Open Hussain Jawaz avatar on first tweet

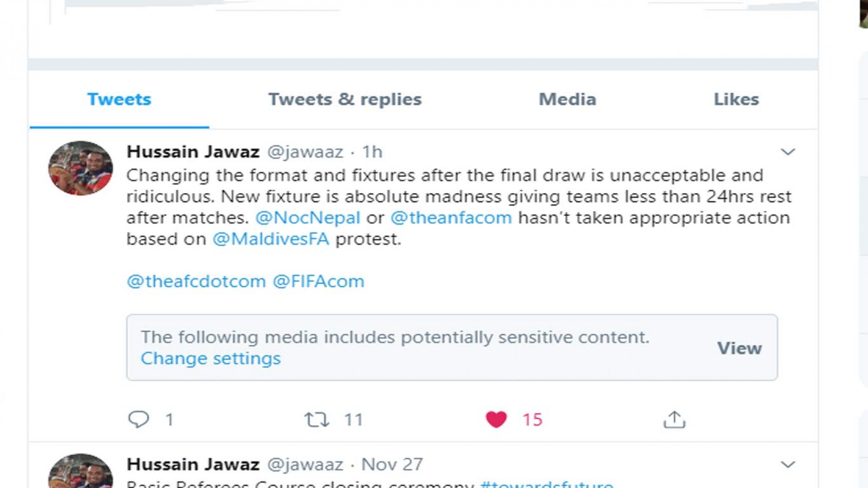(80, 168)
